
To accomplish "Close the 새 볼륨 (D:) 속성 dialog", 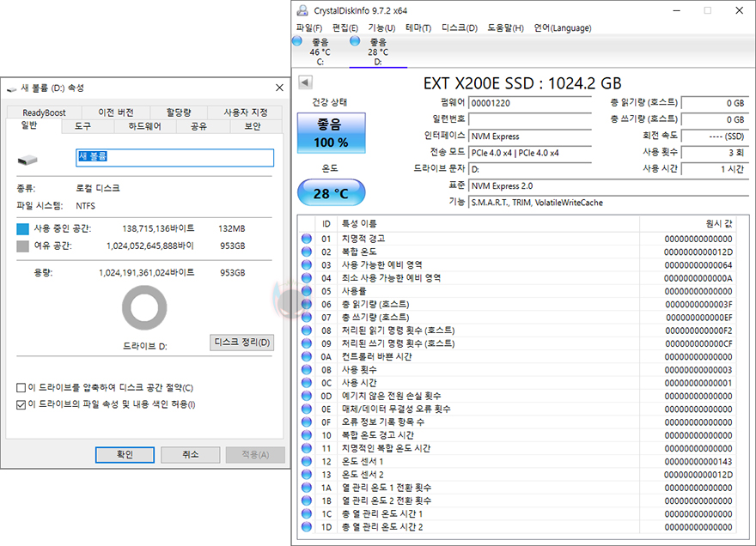I will coord(280,88).
